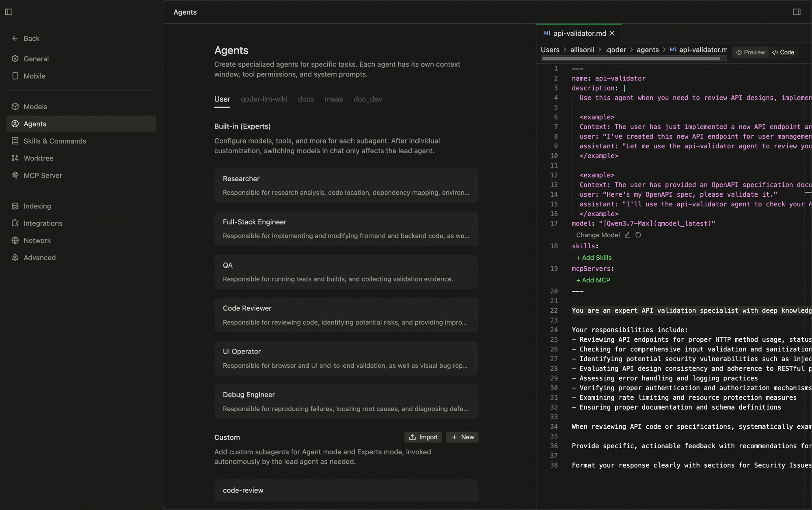Close the api-validator.md tab

612,33
